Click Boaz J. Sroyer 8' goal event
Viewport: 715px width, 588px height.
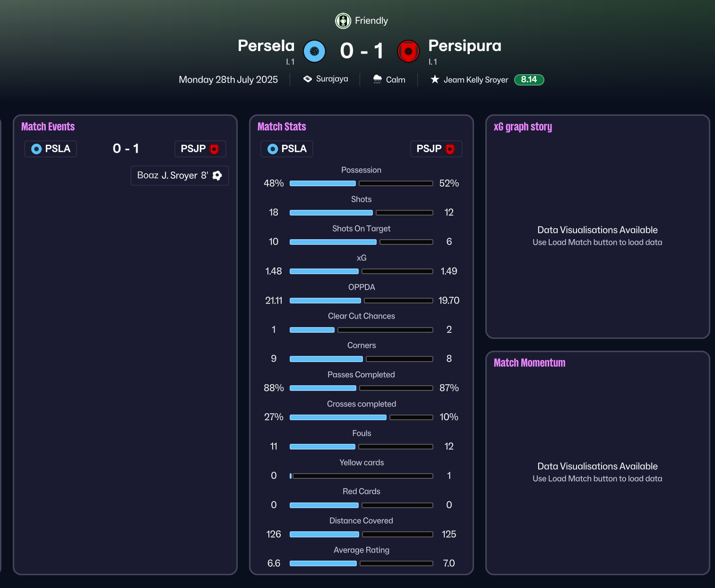pyautogui.click(x=172, y=175)
